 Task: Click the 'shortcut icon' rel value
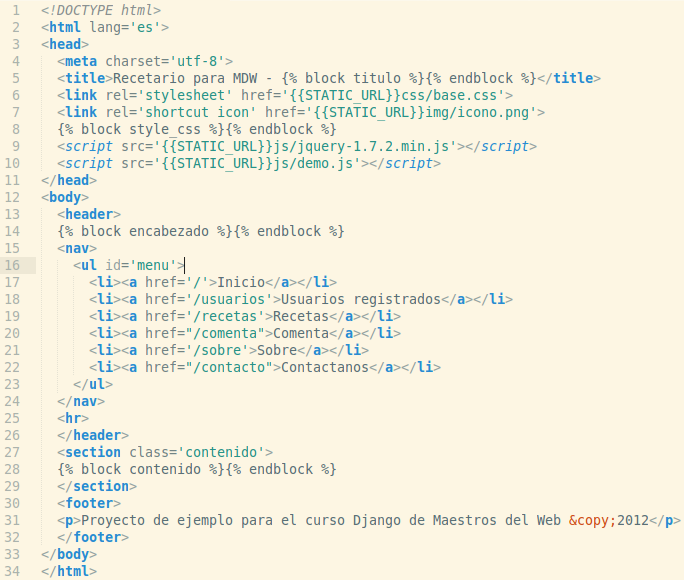[197, 112]
